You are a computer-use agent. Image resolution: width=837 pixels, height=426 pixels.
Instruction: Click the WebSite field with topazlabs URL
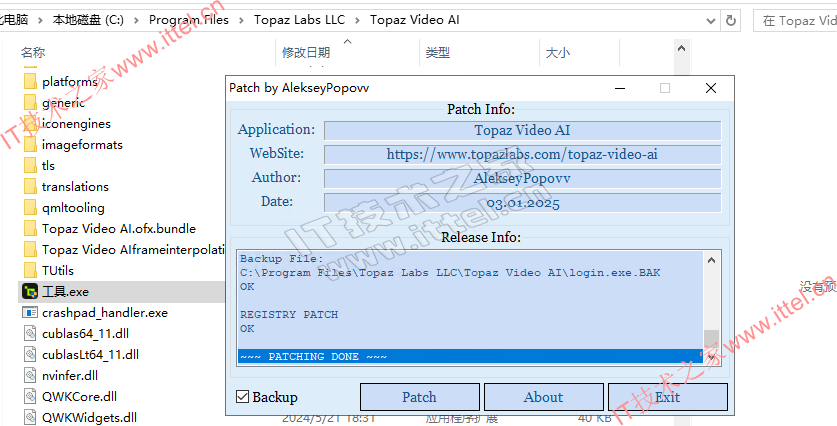tap(523, 155)
